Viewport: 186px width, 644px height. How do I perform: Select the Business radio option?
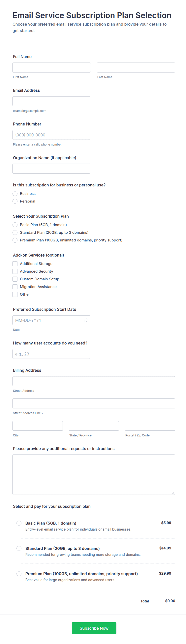[x=15, y=193]
